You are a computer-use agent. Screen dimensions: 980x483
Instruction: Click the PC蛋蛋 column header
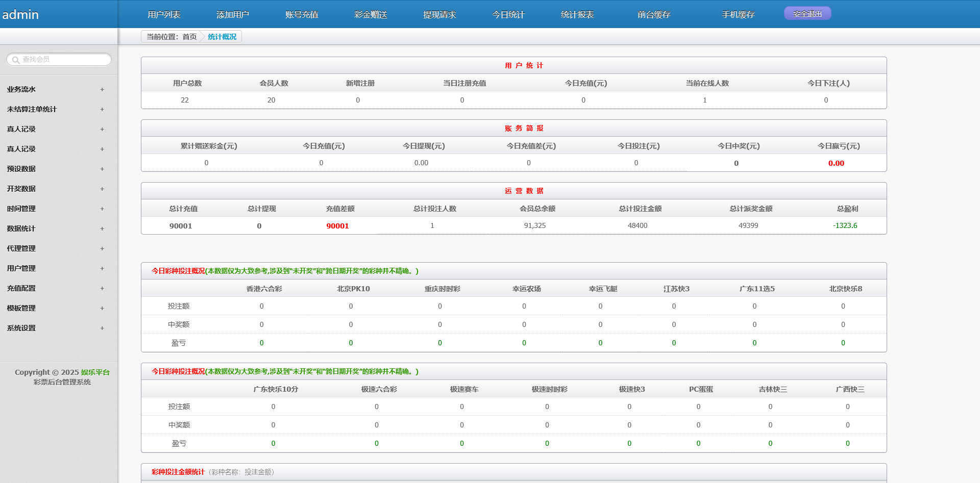(x=701, y=389)
